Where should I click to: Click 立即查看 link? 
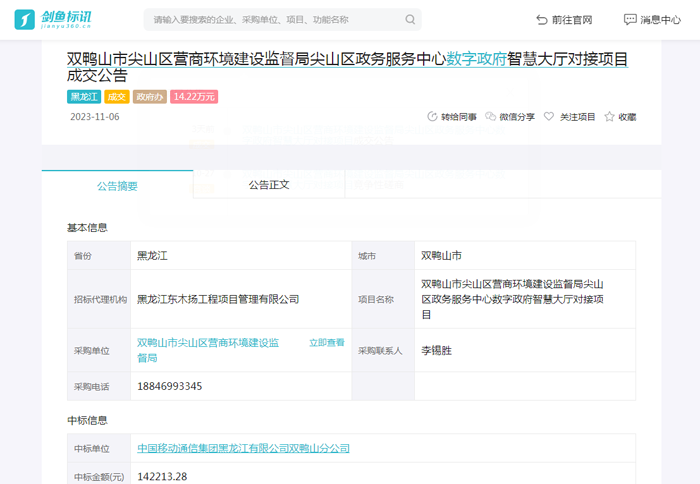click(x=327, y=342)
